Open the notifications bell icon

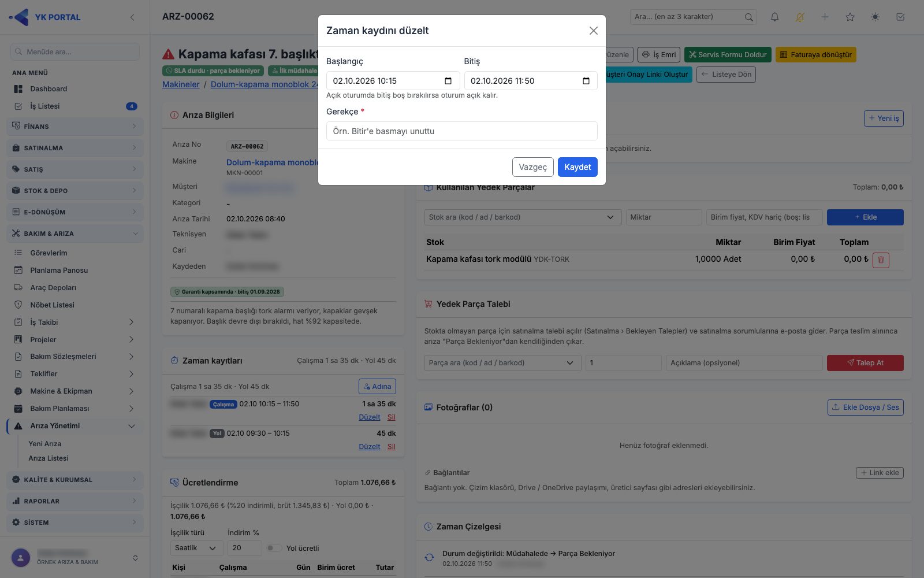pos(774,17)
